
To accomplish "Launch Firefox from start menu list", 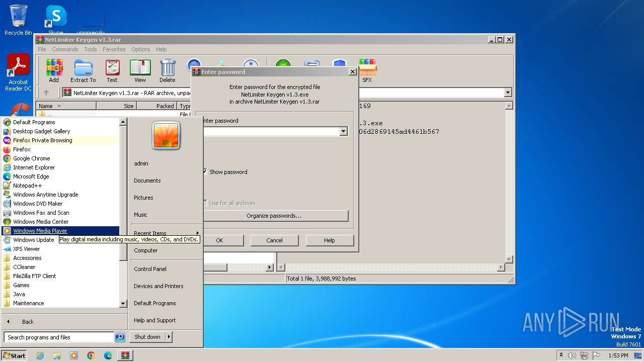I will coord(60,149).
